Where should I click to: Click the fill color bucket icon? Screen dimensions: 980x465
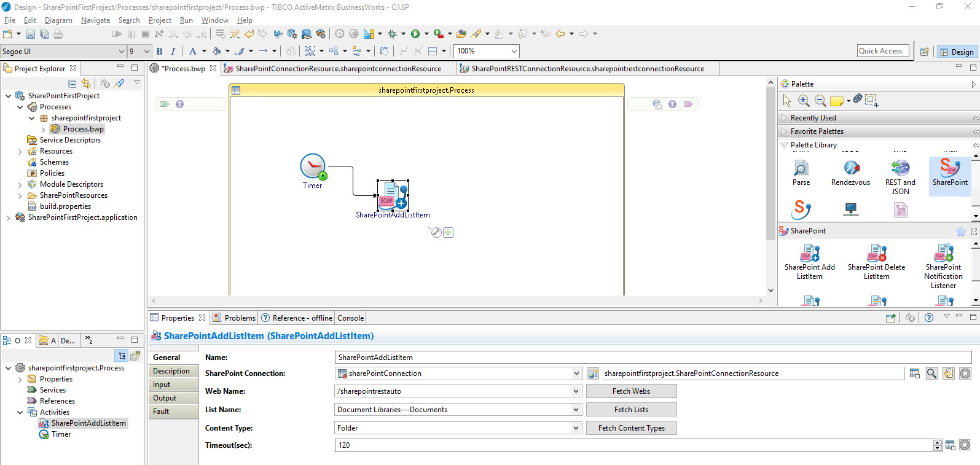click(x=217, y=51)
